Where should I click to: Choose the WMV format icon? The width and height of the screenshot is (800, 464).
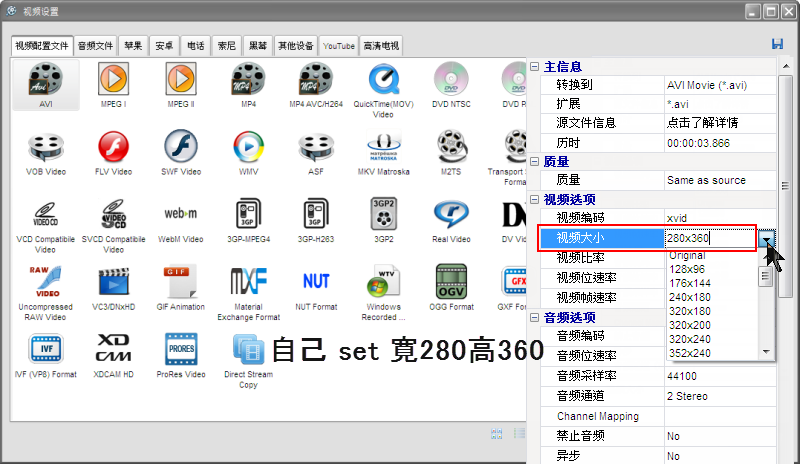point(248,147)
